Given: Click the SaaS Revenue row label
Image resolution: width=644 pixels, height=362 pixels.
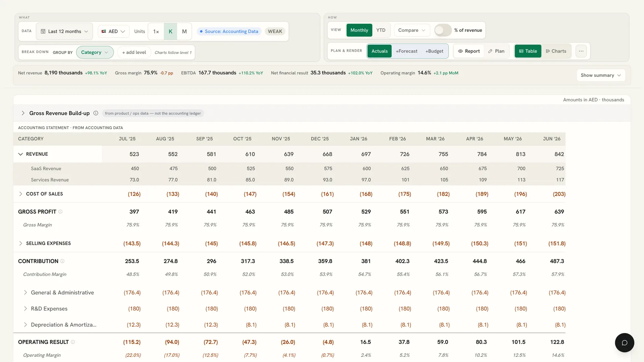Looking at the screenshot, I should 46,169.
